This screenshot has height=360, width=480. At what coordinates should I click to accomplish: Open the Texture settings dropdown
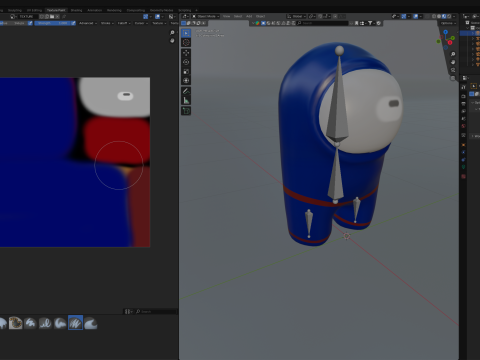(159, 23)
